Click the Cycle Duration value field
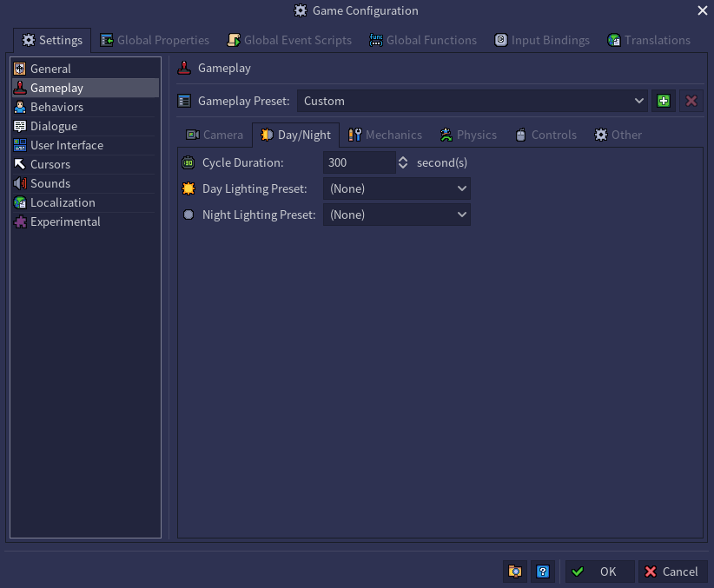This screenshot has height=588, width=714. click(360, 162)
